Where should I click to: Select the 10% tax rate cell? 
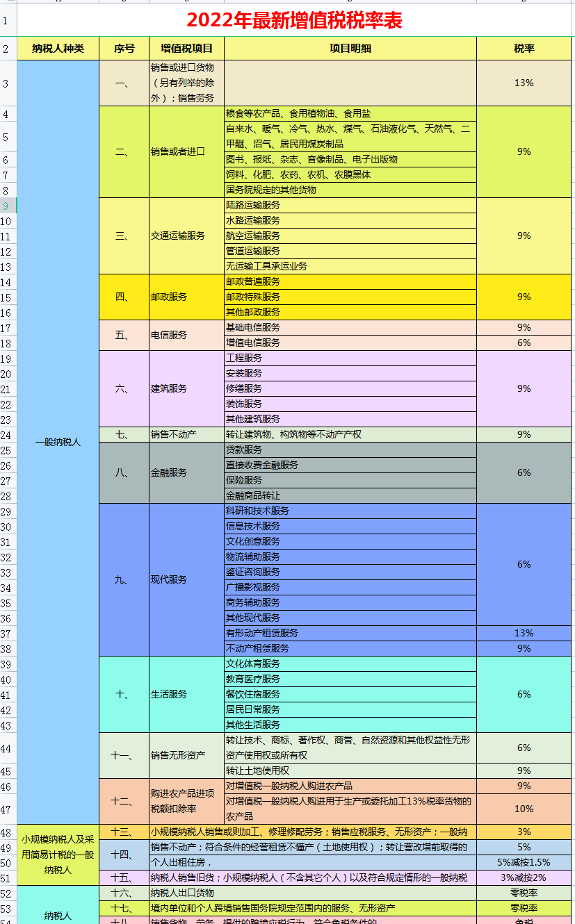pyautogui.click(x=524, y=809)
